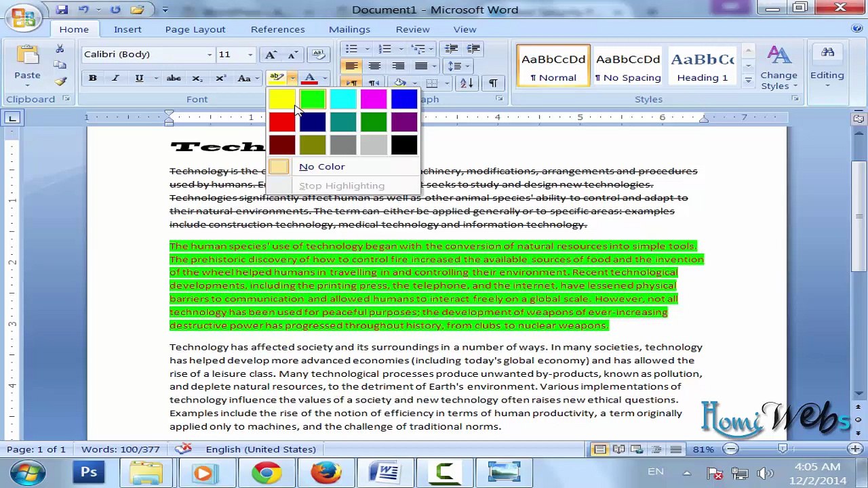Screen dimensions: 868x488
Task: Click the Copy icon
Action: (60, 65)
